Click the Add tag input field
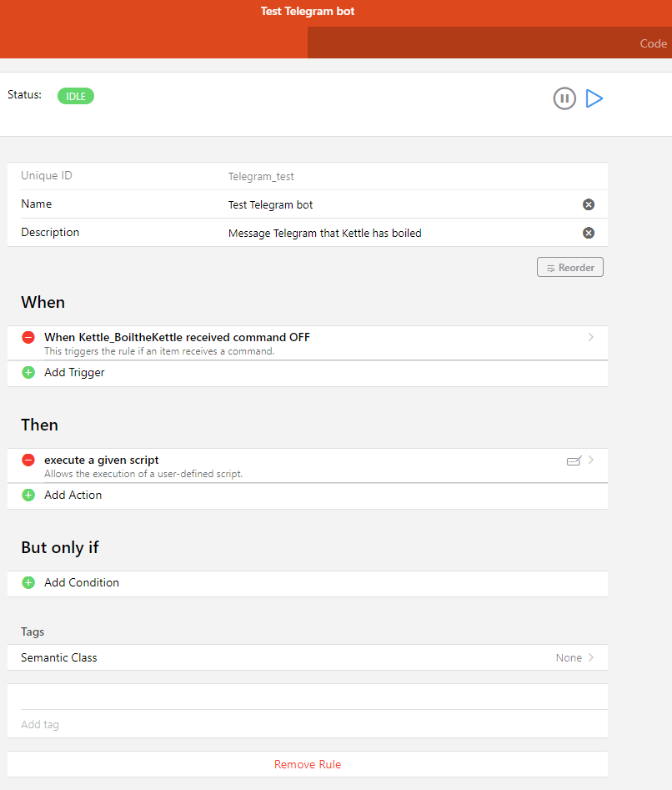The image size is (672, 790). (x=308, y=724)
